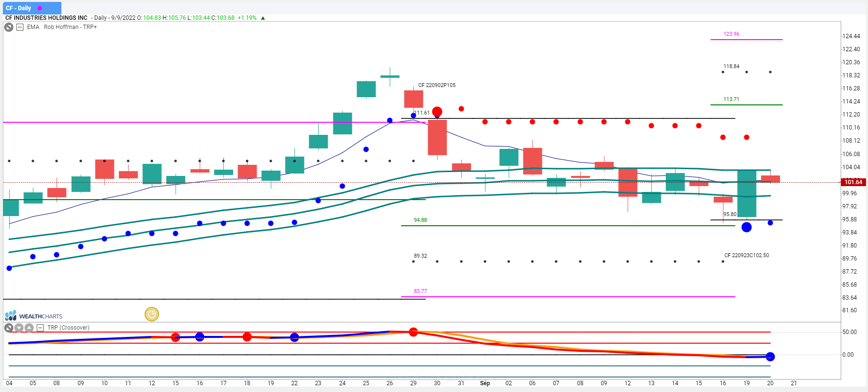868x392 pixels.
Task: Disable the TRP pane with hide icon
Action: coord(9,328)
